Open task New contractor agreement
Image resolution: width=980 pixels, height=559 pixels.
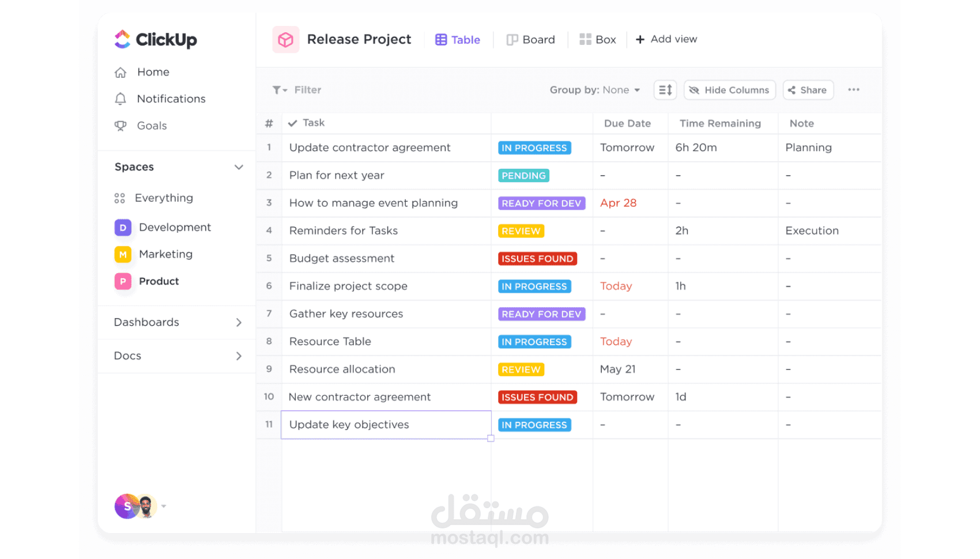(360, 397)
